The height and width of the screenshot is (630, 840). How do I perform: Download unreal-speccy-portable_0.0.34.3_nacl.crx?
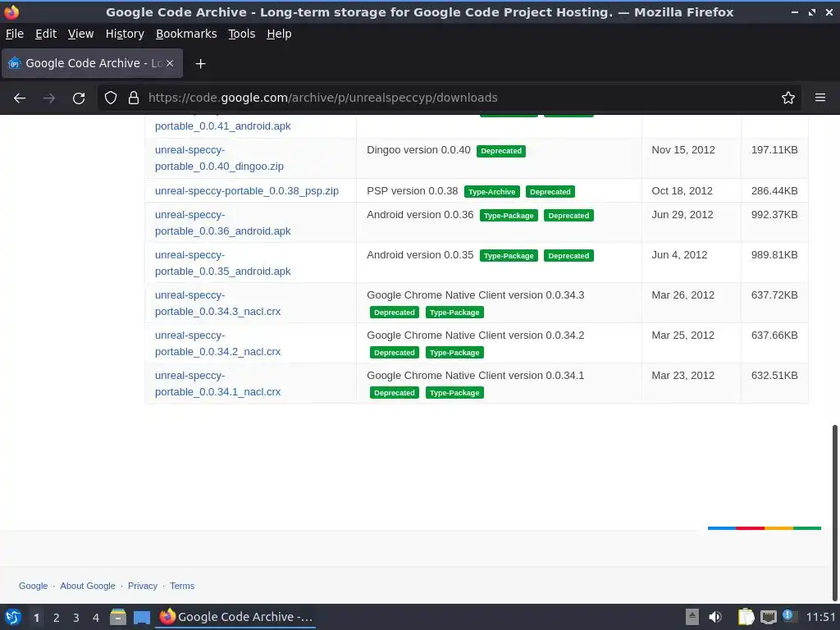[x=217, y=304]
